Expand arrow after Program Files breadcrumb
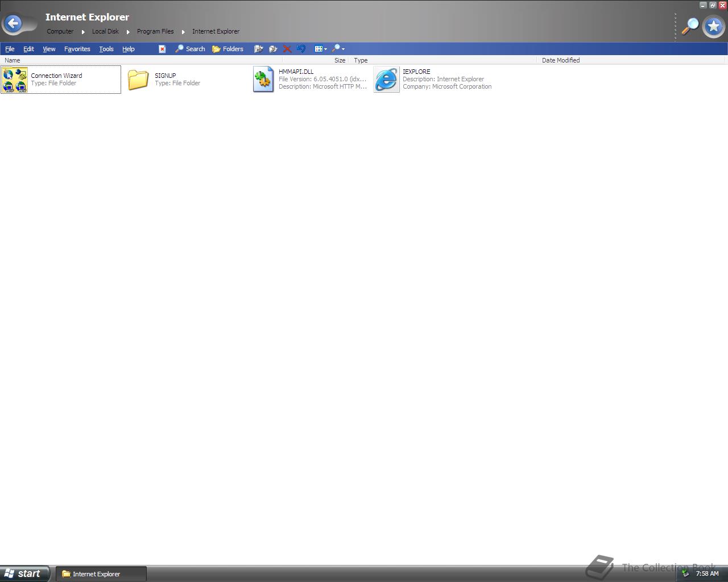Viewport: 728px width, 582px height. [x=183, y=32]
